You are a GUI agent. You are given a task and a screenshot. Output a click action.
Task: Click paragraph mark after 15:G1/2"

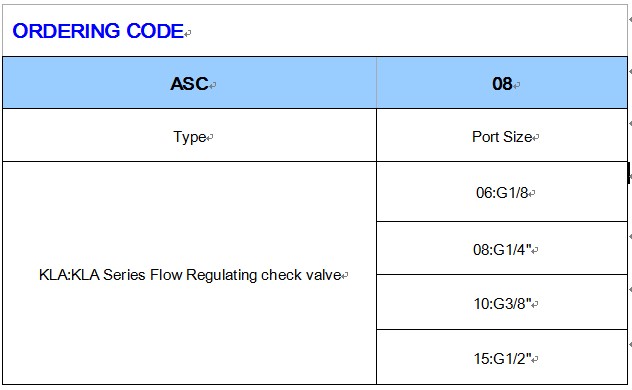[535, 360]
